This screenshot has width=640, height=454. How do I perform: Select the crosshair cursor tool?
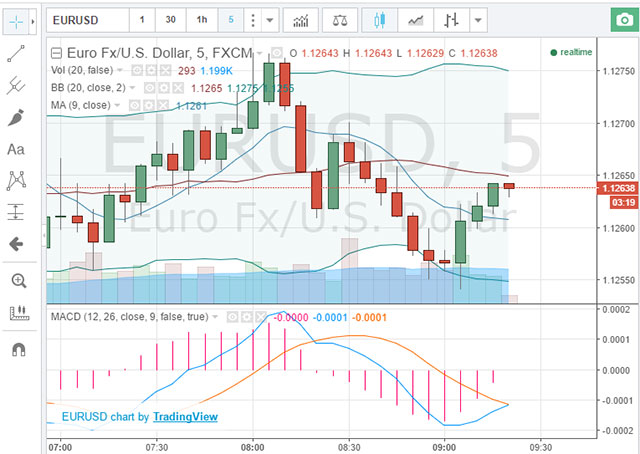tap(16, 20)
